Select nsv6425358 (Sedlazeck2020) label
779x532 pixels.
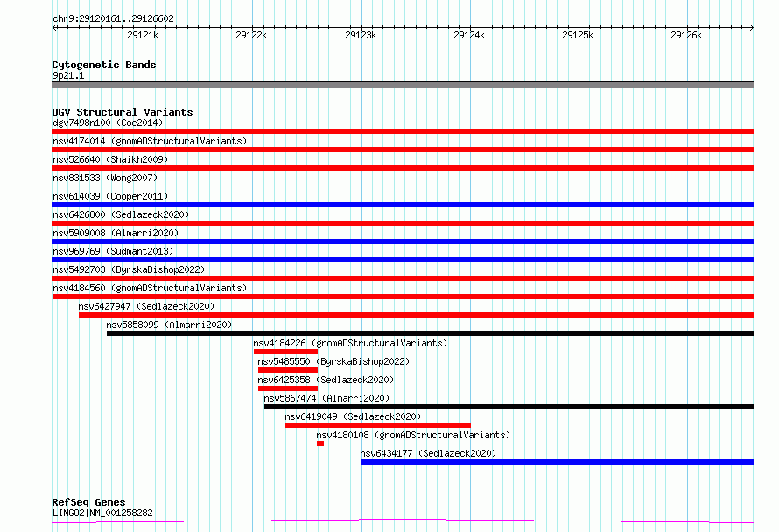click(326, 380)
